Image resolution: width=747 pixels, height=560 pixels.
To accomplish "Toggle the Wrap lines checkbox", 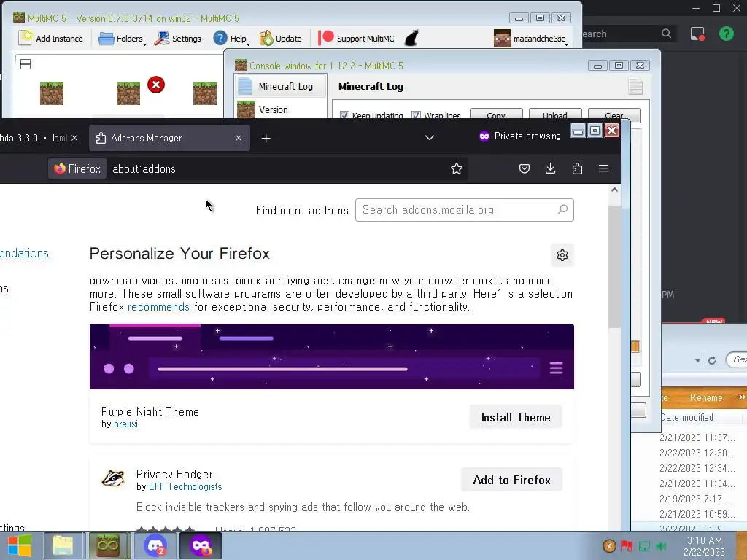I will coord(416,115).
